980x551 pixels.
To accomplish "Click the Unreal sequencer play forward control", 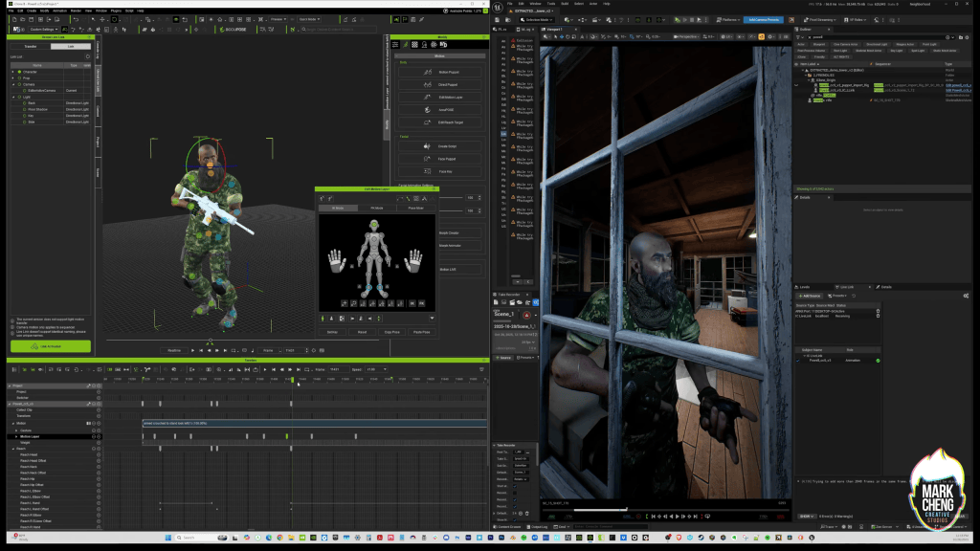I will pos(677,517).
